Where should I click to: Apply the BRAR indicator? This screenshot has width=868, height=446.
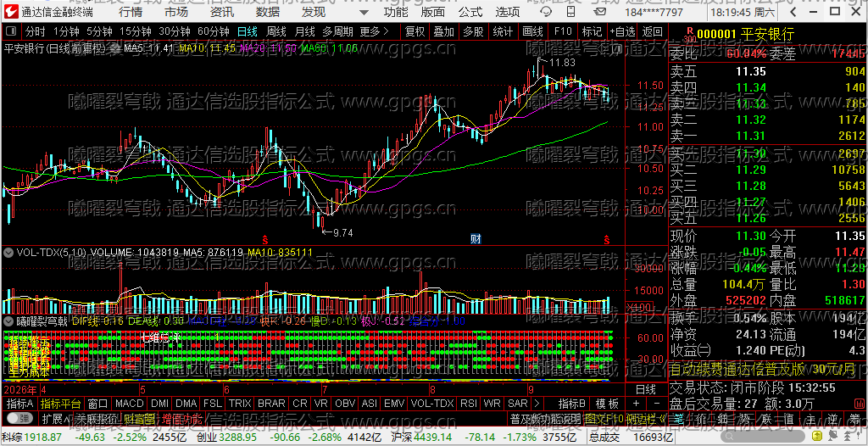coord(271,404)
